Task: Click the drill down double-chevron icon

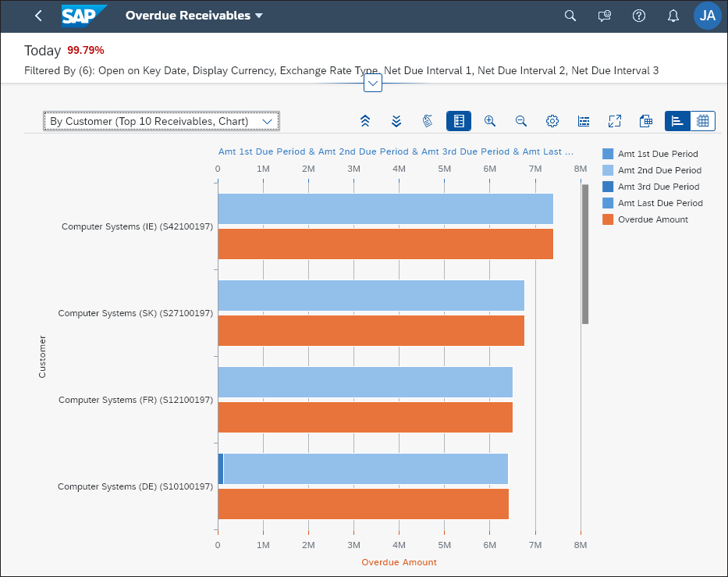Action: coord(396,121)
